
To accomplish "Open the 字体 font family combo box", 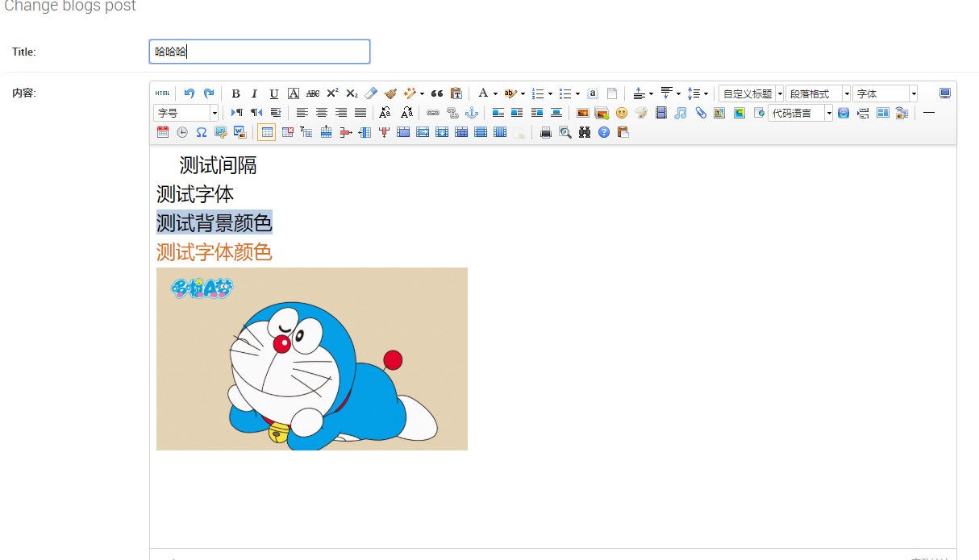I will [885, 93].
